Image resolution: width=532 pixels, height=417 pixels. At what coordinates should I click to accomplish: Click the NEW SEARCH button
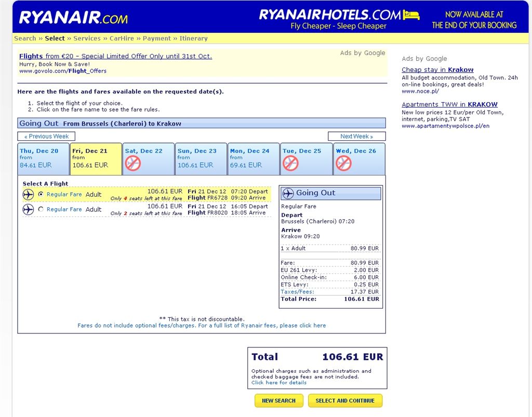coord(278,401)
